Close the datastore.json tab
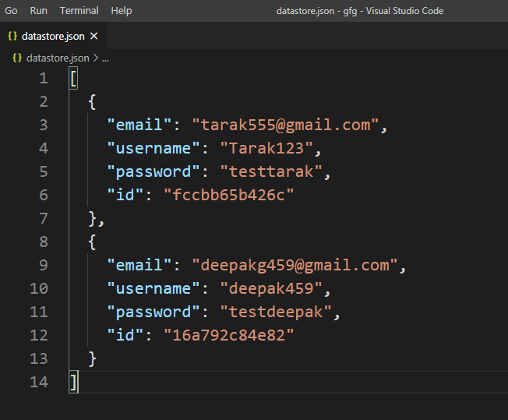 point(94,37)
